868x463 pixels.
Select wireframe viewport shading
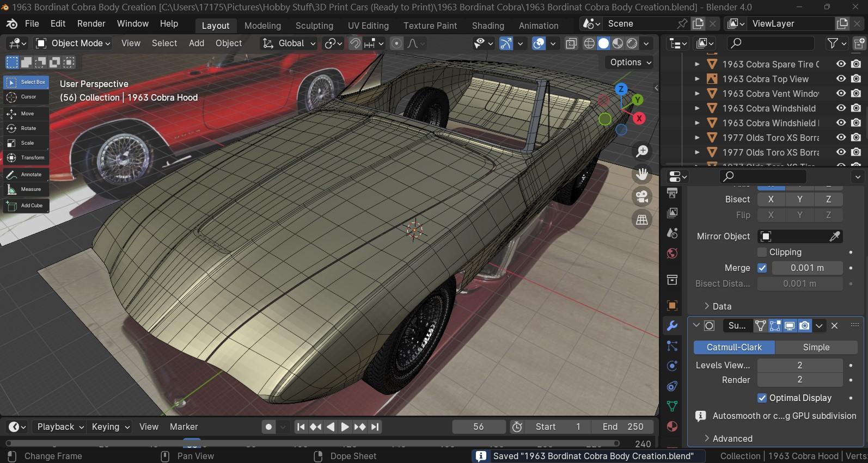pos(589,44)
